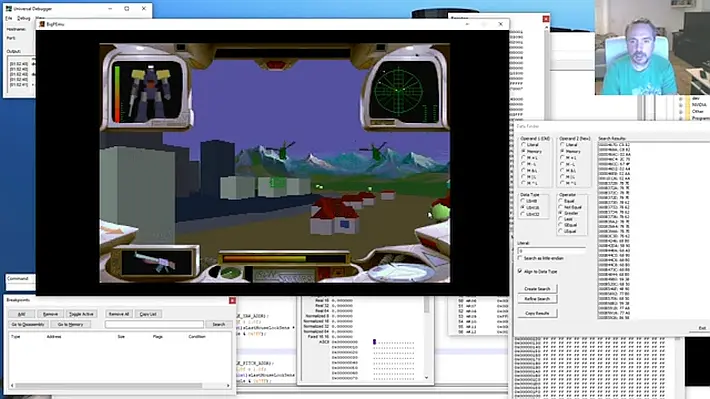
Task: Click the weapon display in cockpit
Action: (x=157, y=262)
